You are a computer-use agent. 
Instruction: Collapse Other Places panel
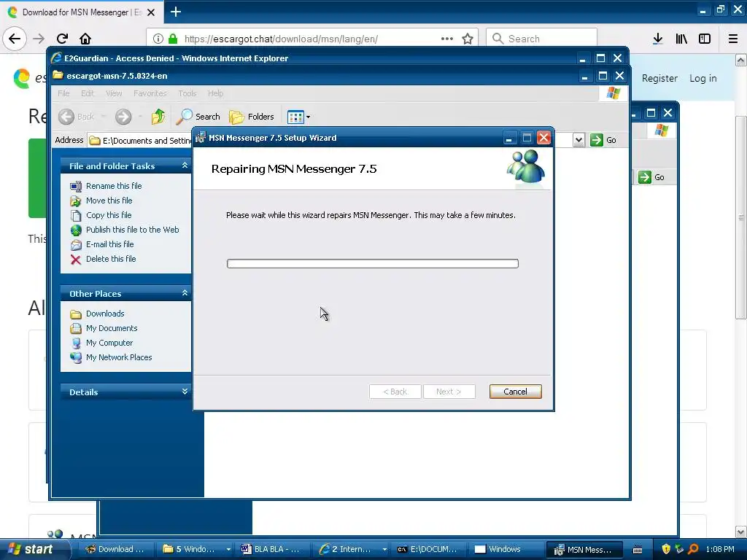[x=185, y=293]
